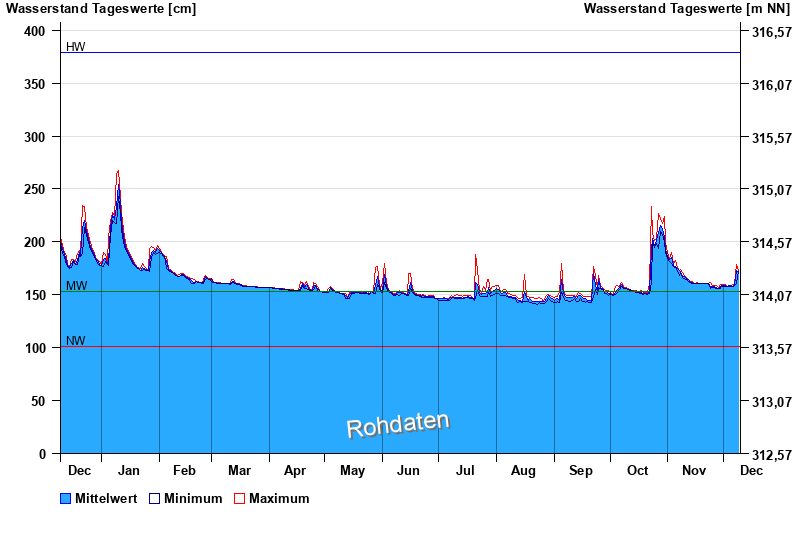
Task: Click the Maximum legend text
Action: coord(279,498)
